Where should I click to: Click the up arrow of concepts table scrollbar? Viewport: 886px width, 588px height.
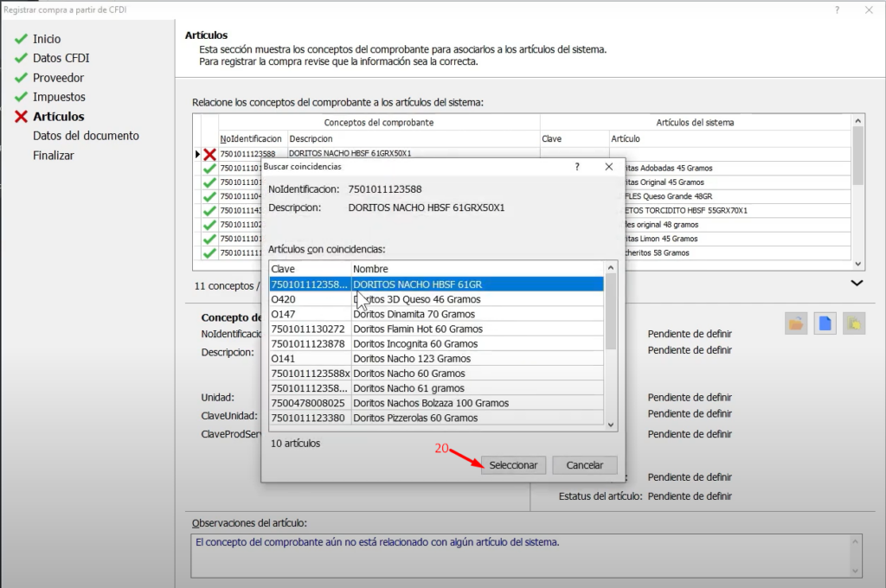pyautogui.click(x=857, y=122)
